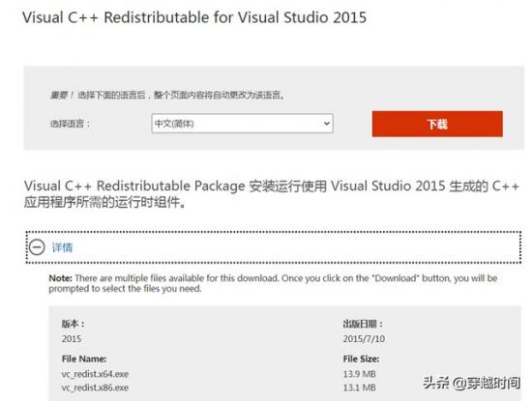Collapse the 详情 section via minus circle icon

[37, 247]
